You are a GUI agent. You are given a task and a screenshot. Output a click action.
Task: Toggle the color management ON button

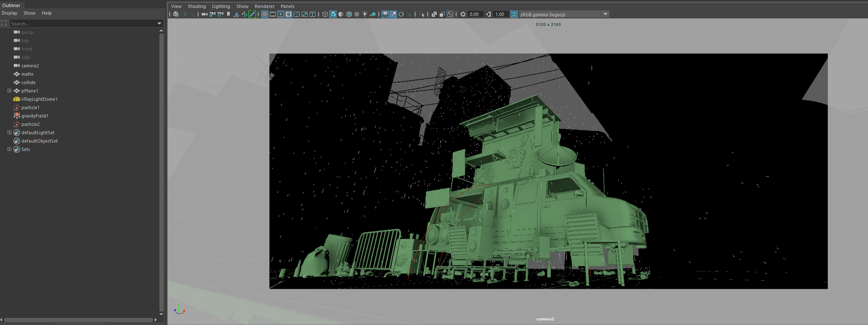point(514,14)
